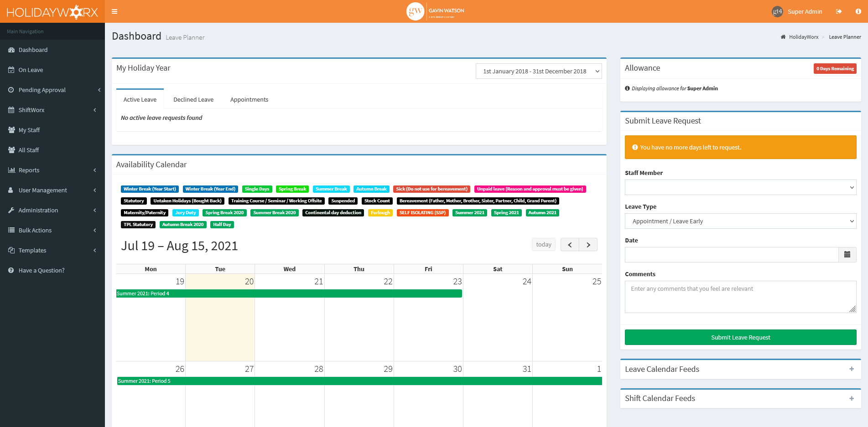Switch to Appointments tab
Image resolution: width=868 pixels, height=427 pixels.
pos(249,99)
